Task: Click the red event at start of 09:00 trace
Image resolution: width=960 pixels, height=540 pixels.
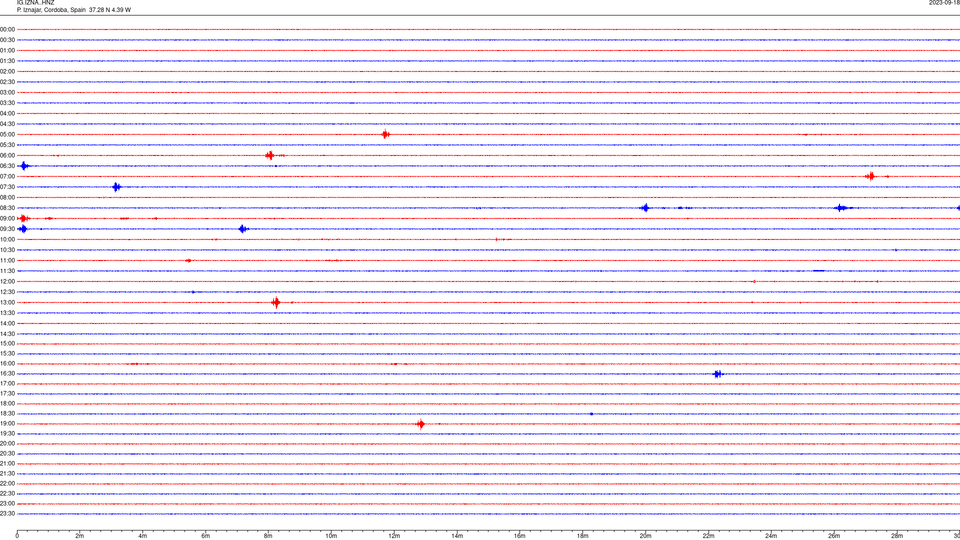Action: point(23,219)
